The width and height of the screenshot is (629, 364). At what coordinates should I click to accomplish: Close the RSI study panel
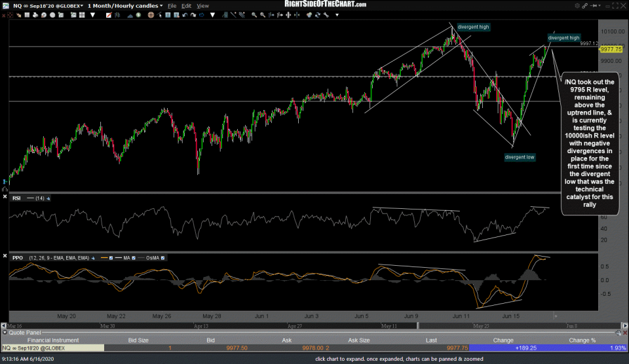[x=5, y=196]
